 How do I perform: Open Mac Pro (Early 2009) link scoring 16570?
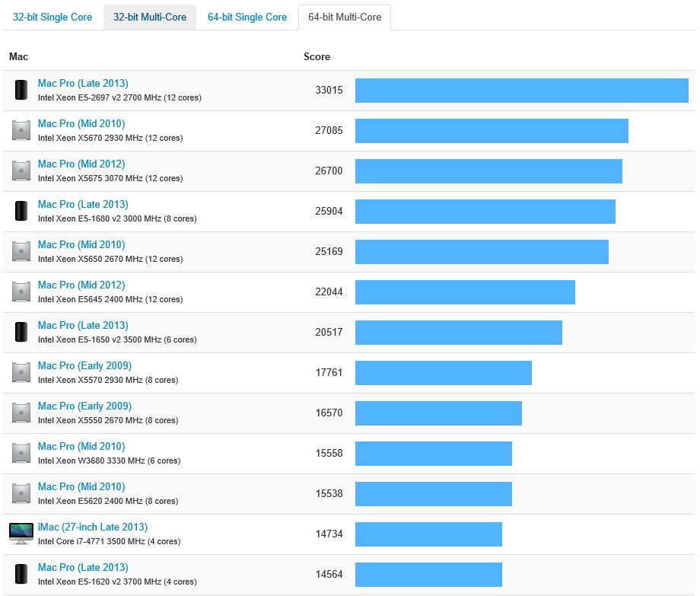(84, 406)
